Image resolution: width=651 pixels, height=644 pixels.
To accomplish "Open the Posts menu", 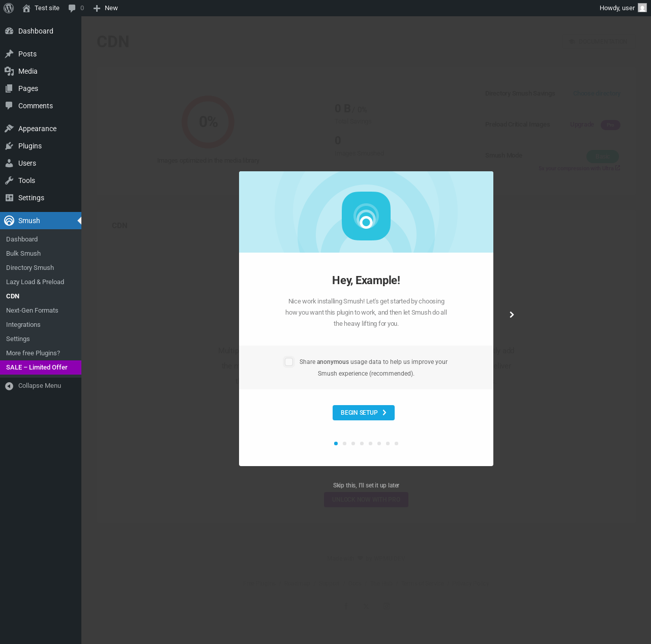I will [x=41, y=54].
